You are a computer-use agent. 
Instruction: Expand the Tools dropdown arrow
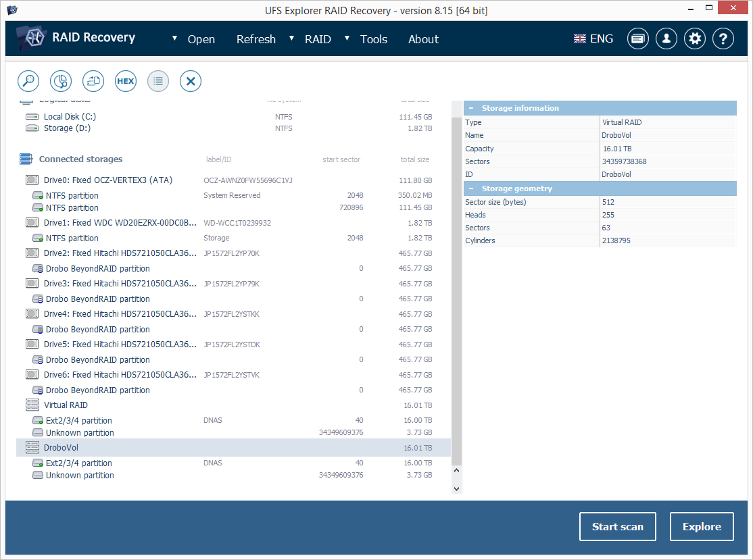[x=347, y=38]
